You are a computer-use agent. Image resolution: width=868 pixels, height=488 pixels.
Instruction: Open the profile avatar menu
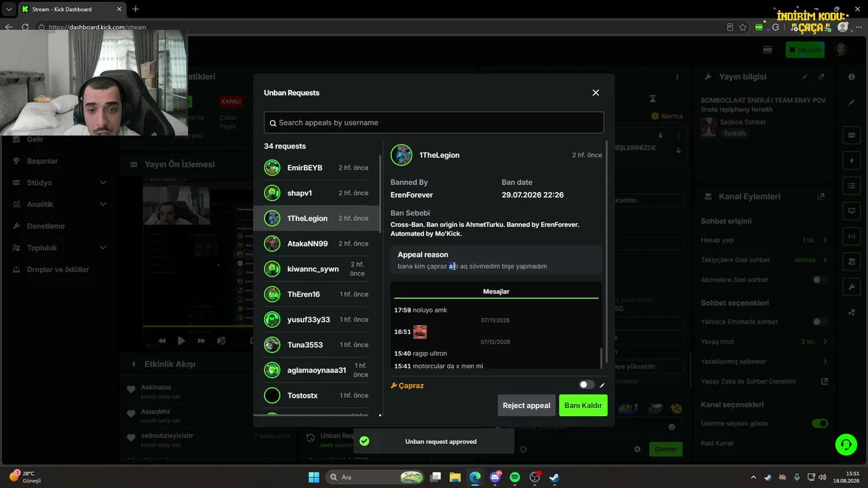coord(841,49)
